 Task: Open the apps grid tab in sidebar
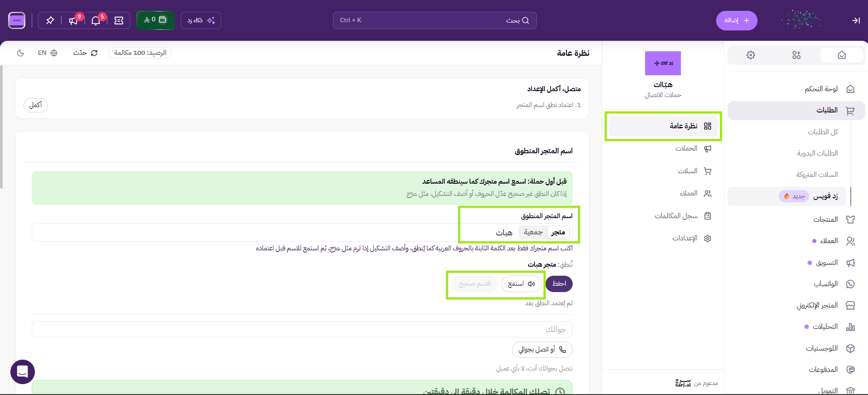[796, 55]
